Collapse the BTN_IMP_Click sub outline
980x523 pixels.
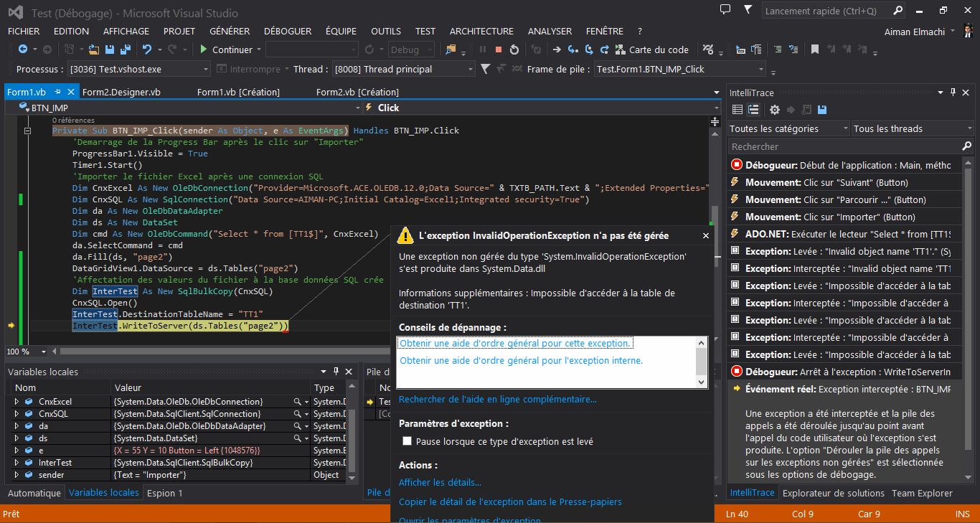pyautogui.click(x=28, y=131)
